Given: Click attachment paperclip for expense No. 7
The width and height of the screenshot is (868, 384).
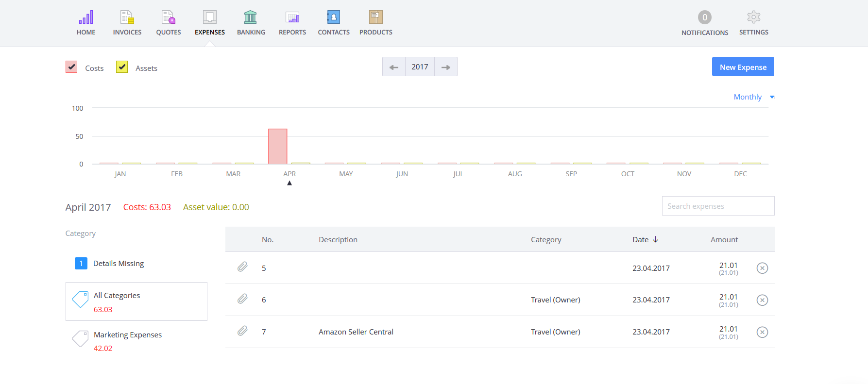Looking at the screenshot, I should pos(242,331).
